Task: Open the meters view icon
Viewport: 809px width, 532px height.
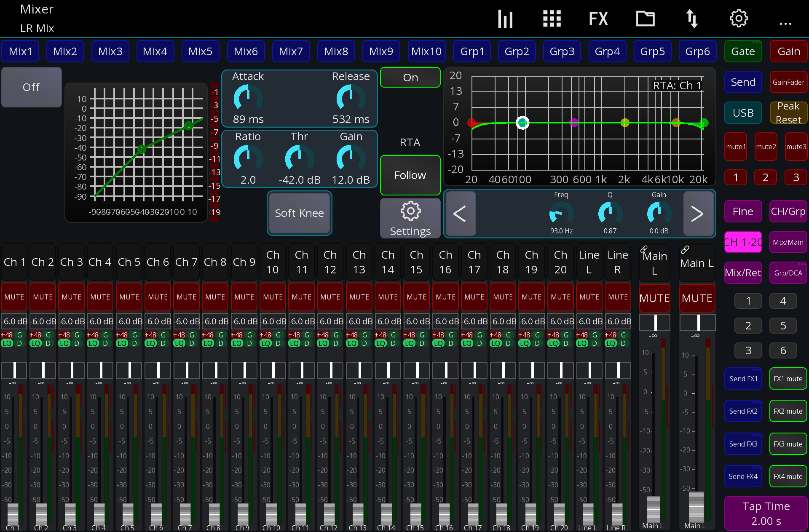Action: 505,19
